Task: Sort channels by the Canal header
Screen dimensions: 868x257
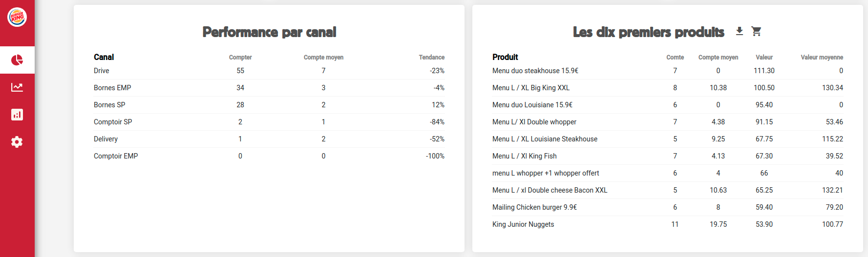Action: tap(104, 57)
